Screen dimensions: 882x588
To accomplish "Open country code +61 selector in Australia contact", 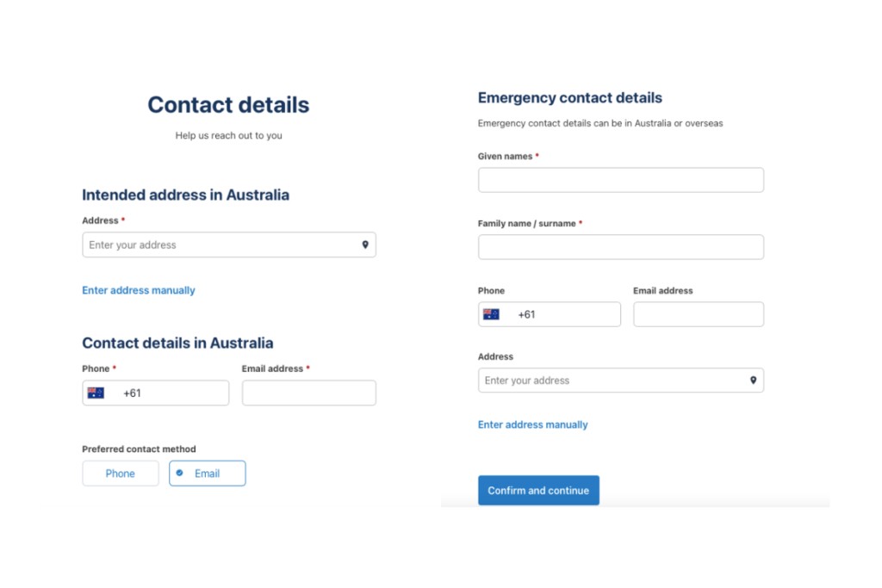I will (132, 393).
